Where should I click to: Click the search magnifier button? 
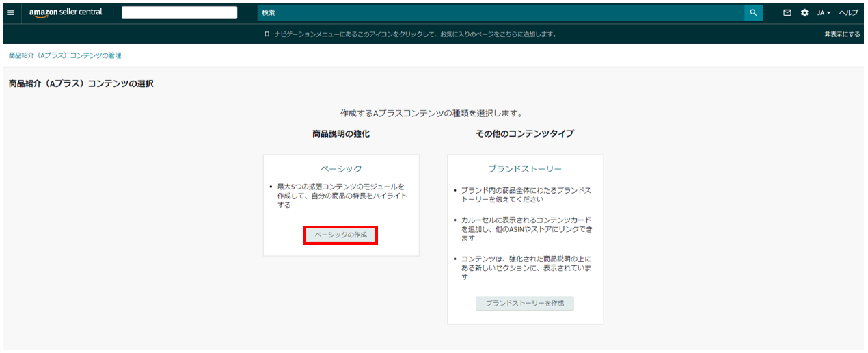(x=753, y=13)
